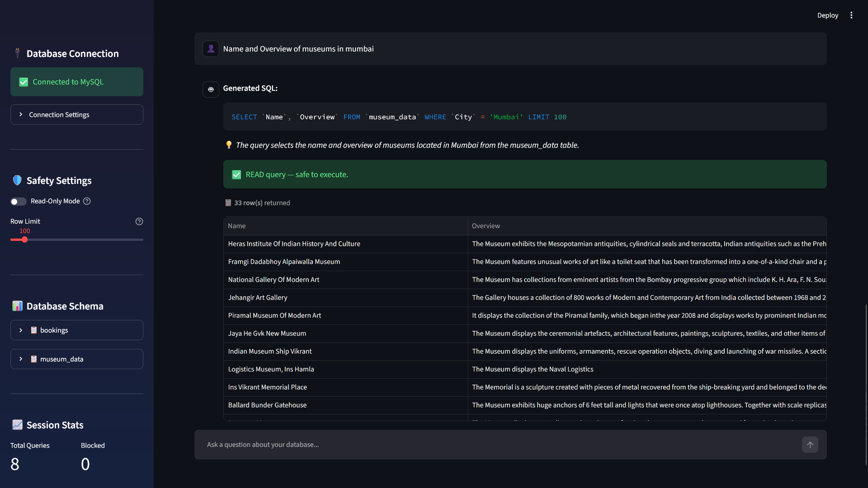
Task: Click the 'Name and Overview of museums in mumbai' message
Action: (298, 49)
